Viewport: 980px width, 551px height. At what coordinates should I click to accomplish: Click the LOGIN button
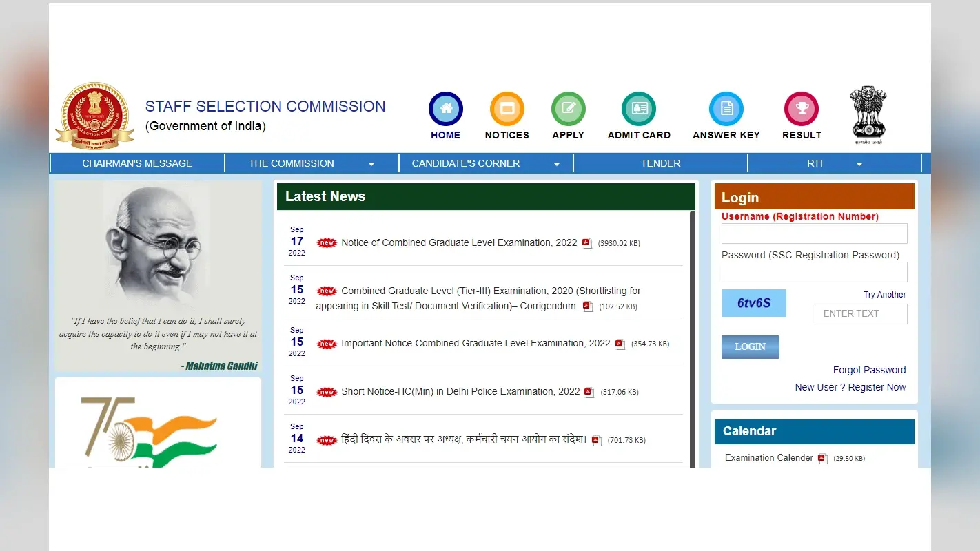751,347
